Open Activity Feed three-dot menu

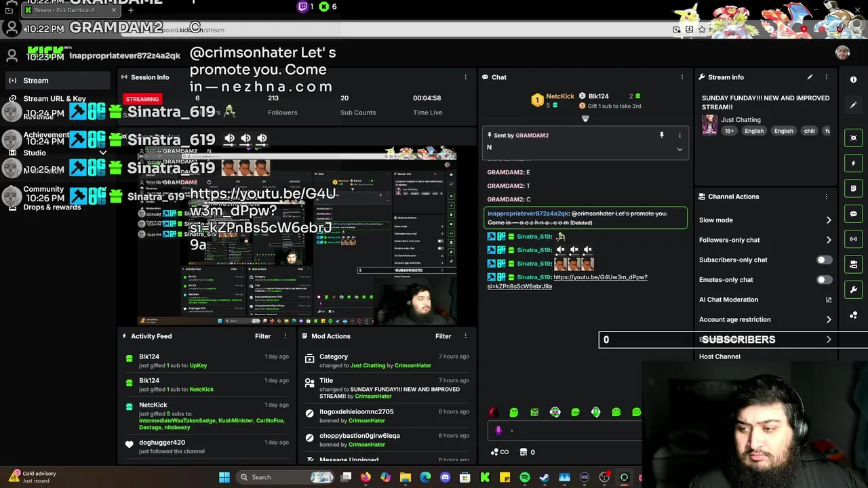click(x=285, y=336)
